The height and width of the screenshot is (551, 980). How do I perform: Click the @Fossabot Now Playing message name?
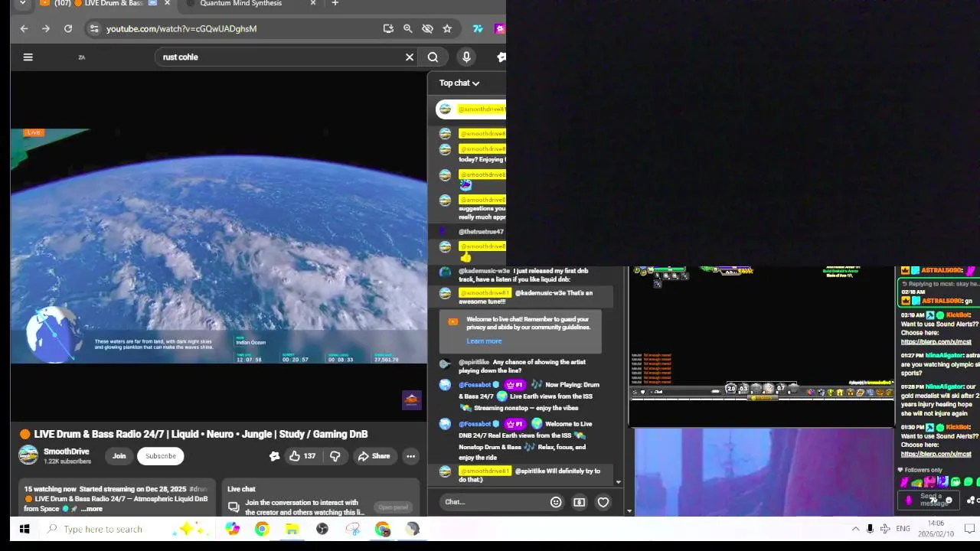click(x=475, y=385)
